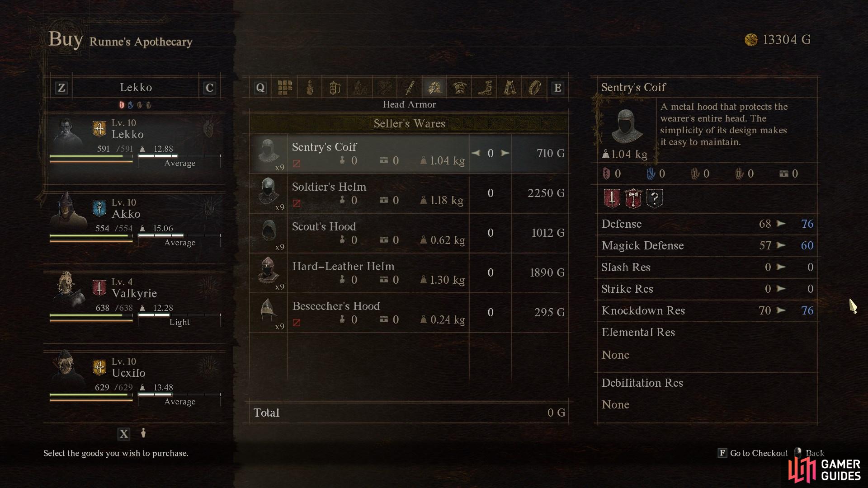Select Soldier's Helm from seller's wares

pyautogui.click(x=409, y=193)
